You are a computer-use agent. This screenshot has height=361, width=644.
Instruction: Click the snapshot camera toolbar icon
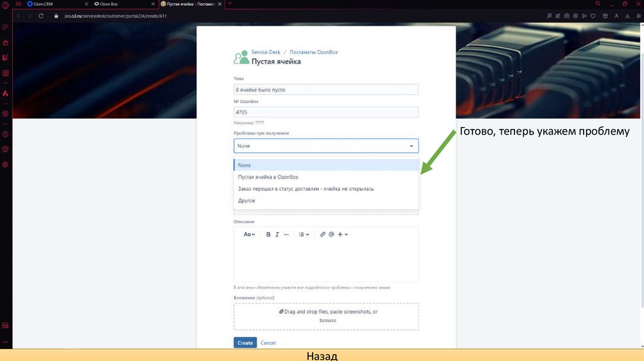(x=567, y=16)
